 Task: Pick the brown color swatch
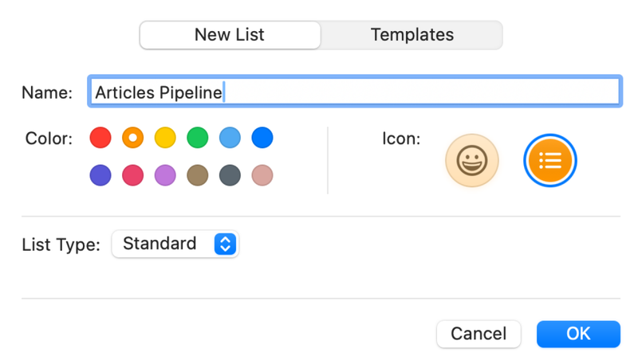pyautogui.click(x=198, y=175)
